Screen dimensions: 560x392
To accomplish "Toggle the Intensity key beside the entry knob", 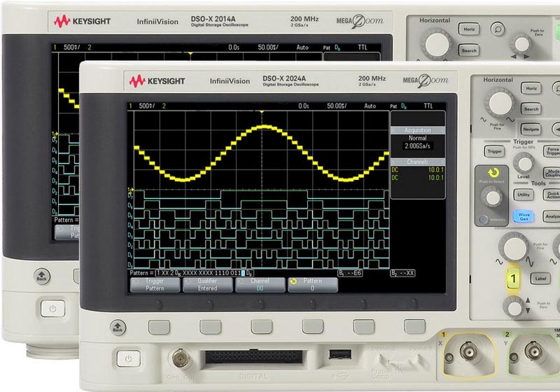I will tap(484, 219).
